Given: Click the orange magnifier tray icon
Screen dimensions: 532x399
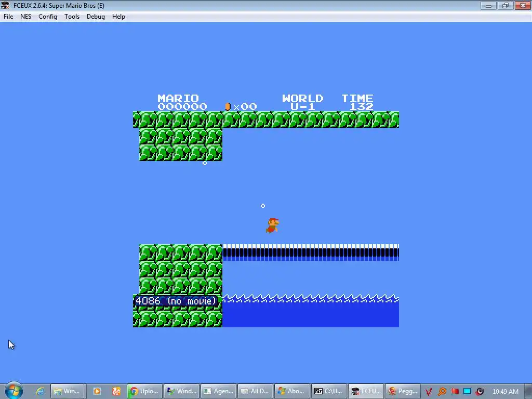Looking at the screenshot, I should (442, 392).
